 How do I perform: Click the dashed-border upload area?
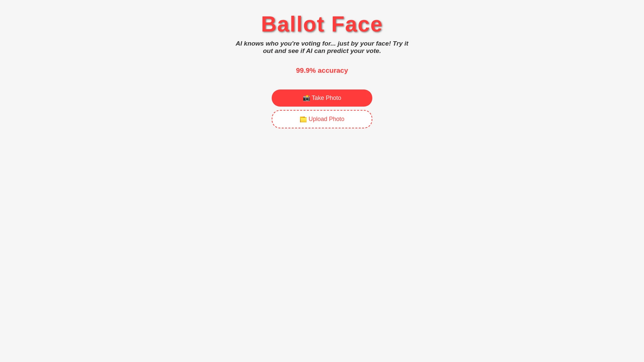click(322, 119)
